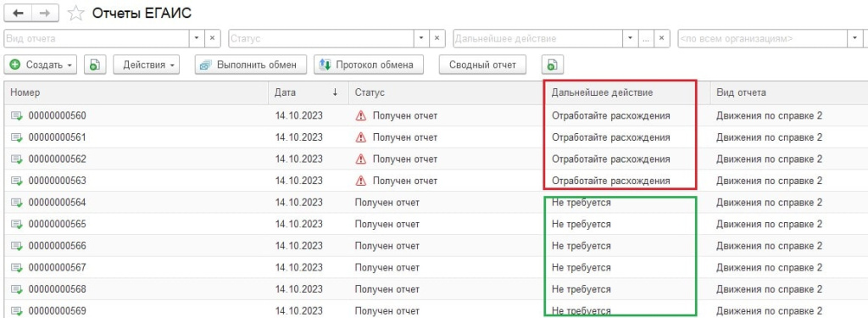This screenshot has width=868, height=318.
Task: Select number 00000000568 cell
Action: tap(58, 289)
